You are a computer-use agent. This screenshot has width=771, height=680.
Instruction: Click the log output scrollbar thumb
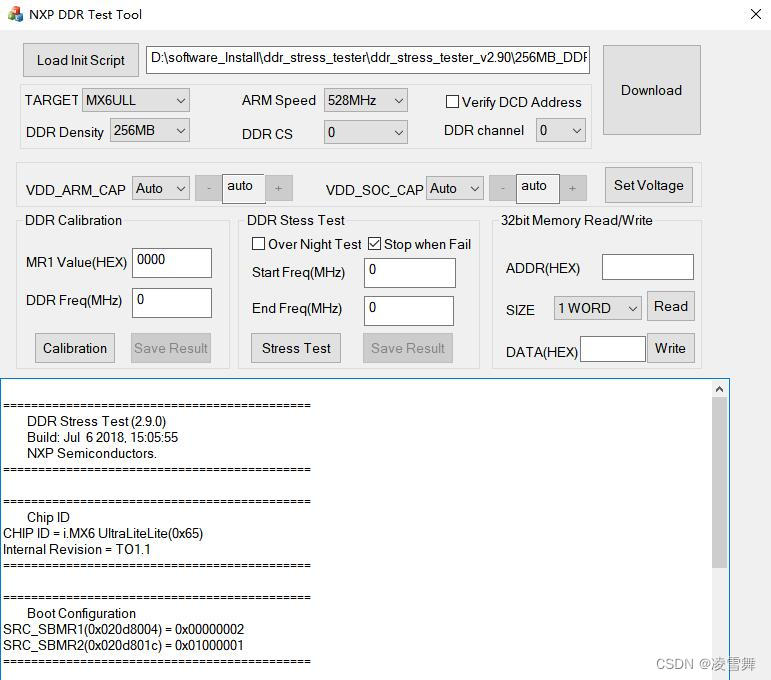(x=719, y=483)
